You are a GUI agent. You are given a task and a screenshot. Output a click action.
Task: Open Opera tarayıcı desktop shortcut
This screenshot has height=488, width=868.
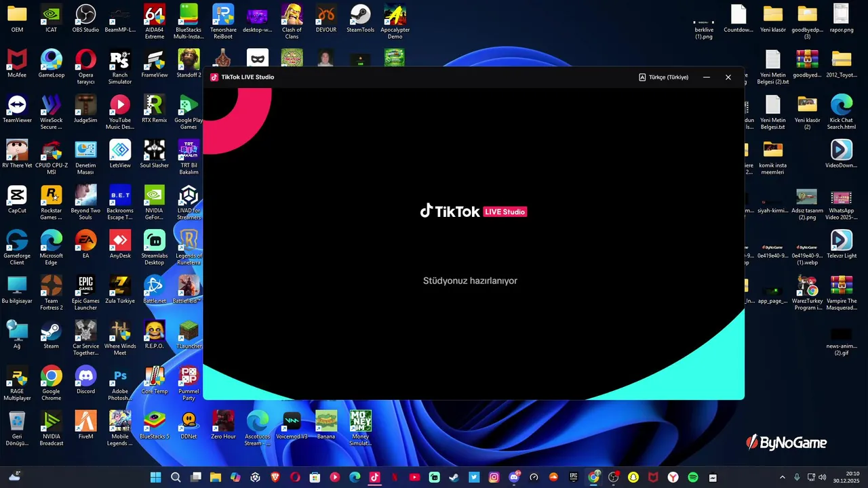point(85,67)
